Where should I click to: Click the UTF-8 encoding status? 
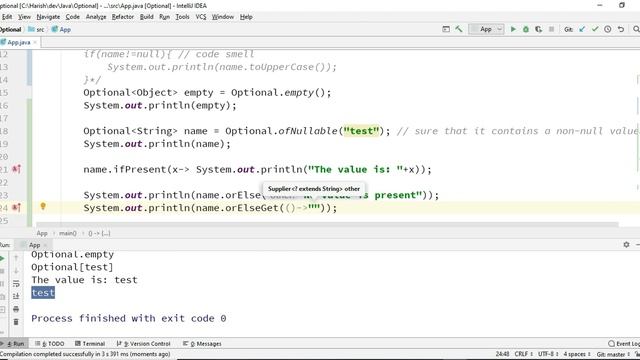click(548, 354)
